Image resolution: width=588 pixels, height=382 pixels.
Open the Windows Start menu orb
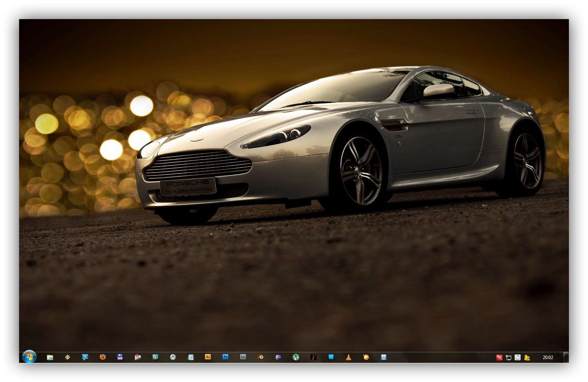(x=29, y=357)
